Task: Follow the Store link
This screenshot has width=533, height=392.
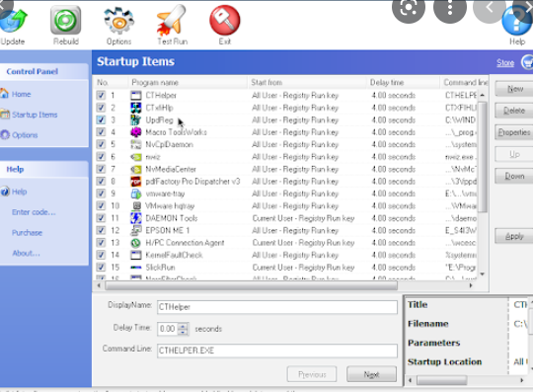Action: [505, 62]
